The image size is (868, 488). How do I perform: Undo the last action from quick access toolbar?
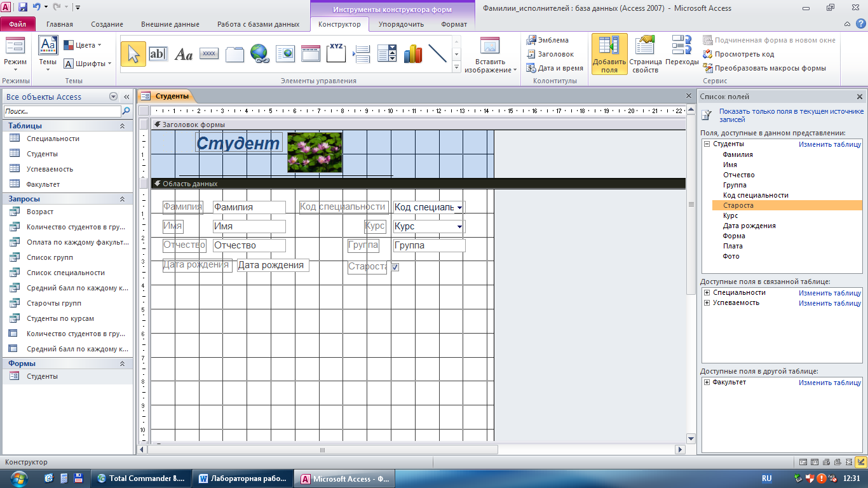click(x=37, y=8)
